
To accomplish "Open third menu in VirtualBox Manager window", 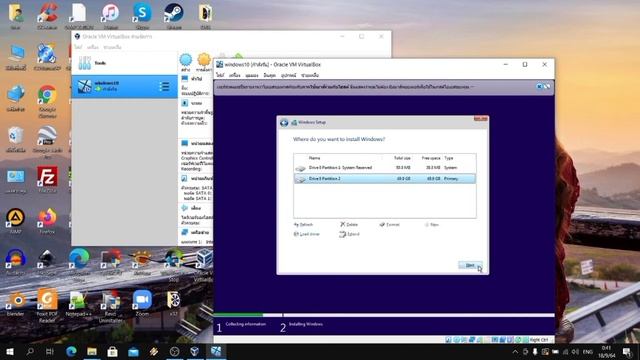I will point(112,47).
